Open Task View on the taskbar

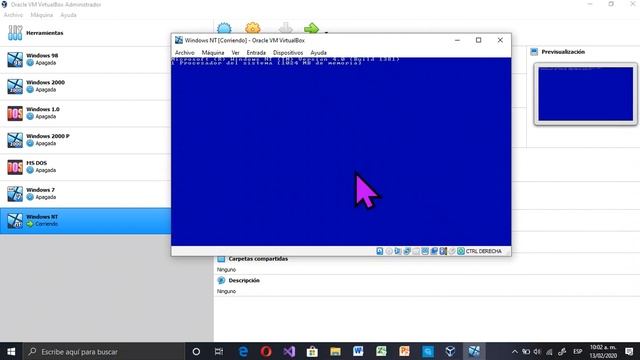point(219,351)
